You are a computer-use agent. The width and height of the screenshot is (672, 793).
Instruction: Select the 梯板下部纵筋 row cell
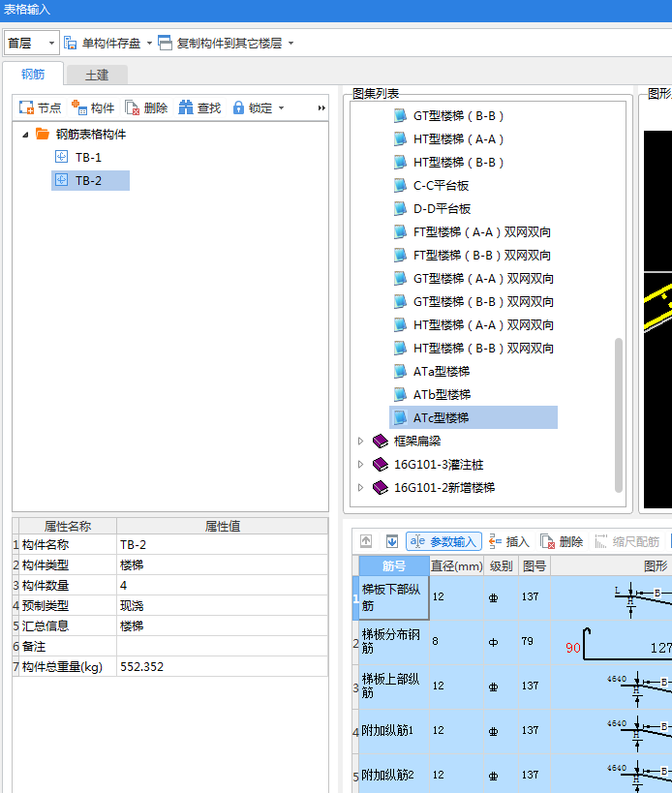[x=394, y=597]
